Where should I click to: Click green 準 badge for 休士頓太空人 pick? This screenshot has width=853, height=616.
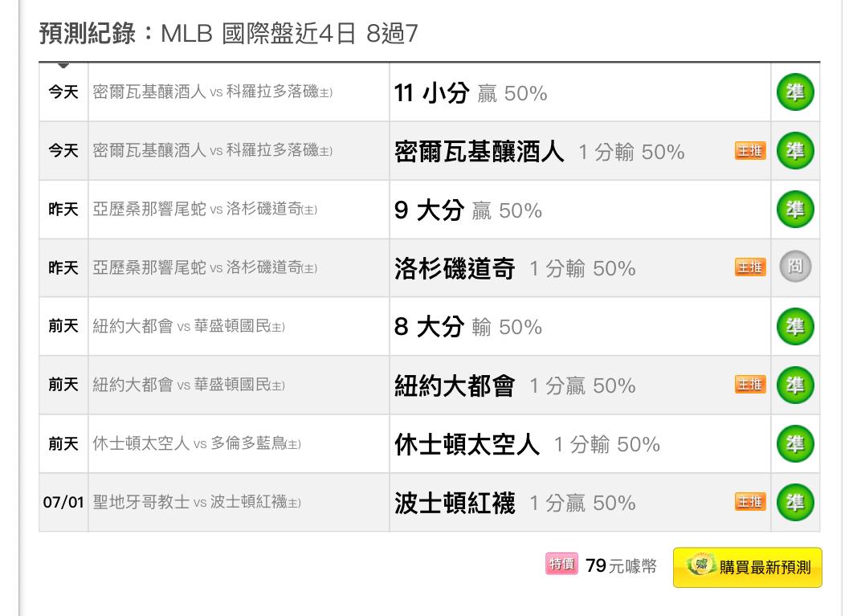click(x=795, y=444)
